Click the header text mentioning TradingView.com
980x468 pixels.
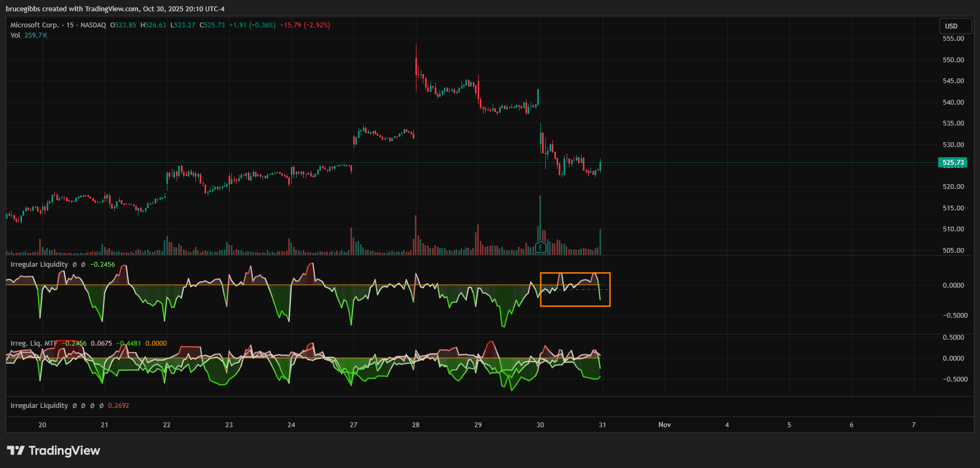[x=115, y=9]
